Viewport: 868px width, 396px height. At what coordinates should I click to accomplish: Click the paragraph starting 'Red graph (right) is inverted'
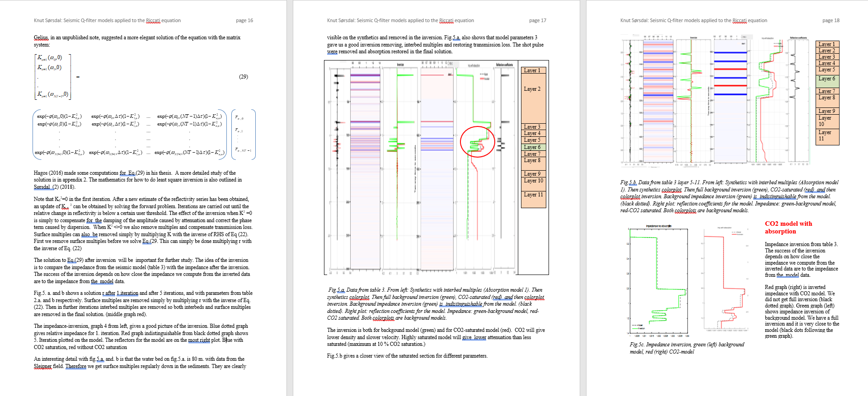(802, 312)
